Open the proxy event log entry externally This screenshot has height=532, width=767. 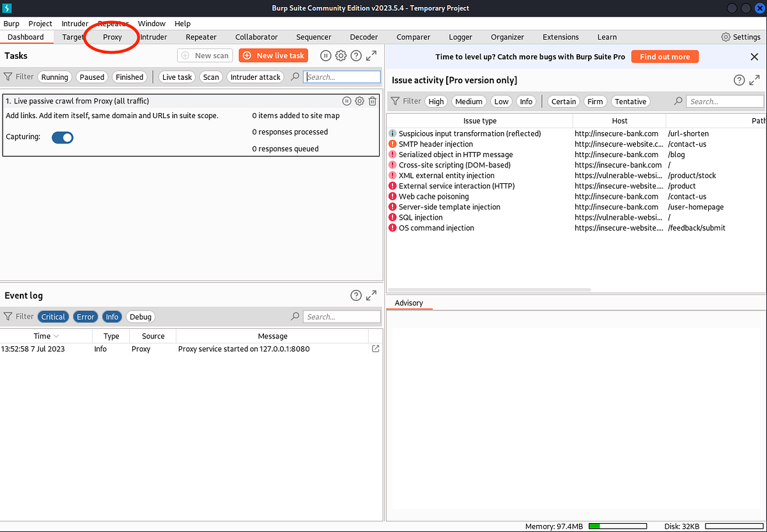(375, 349)
